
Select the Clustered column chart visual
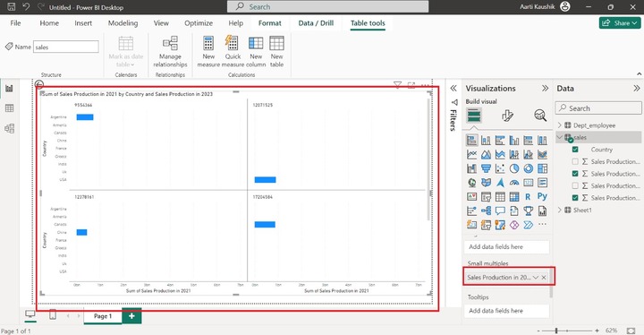click(x=514, y=141)
